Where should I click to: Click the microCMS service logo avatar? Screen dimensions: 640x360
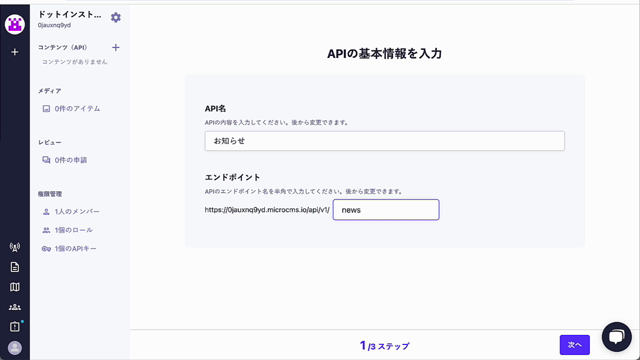tap(15, 24)
